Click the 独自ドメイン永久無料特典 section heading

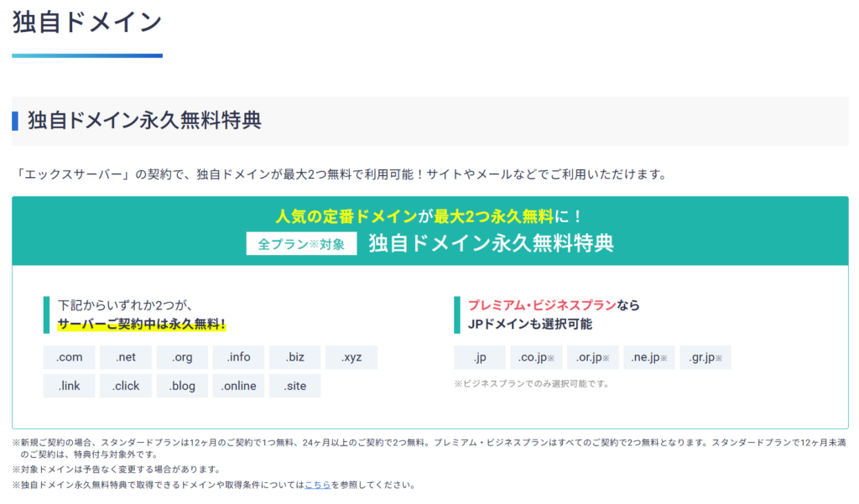click(x=144, y=121)
